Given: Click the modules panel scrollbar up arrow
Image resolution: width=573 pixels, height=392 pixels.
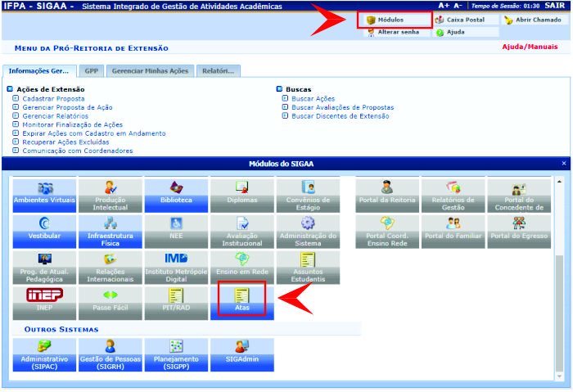Looking at the screenshot, I should point(559,182).
